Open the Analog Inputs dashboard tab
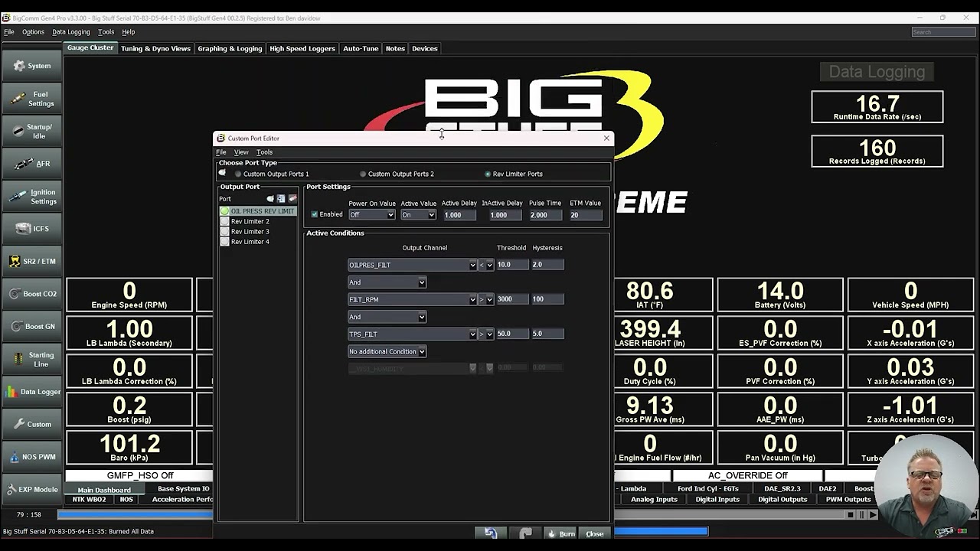 click(x=654, y=500)
